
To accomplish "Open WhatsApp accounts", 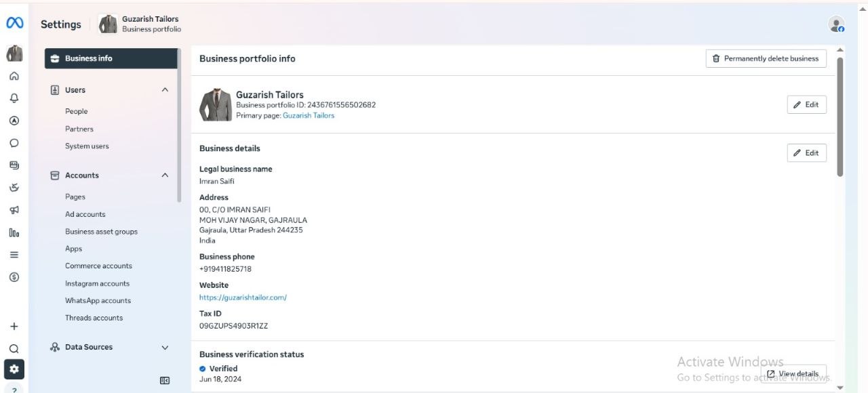I will tap(98, 301).
